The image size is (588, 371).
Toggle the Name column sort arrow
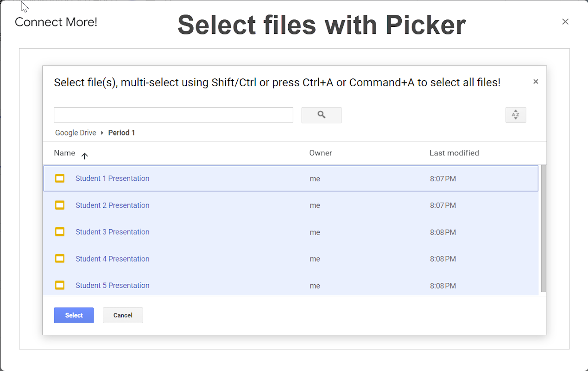[x=84, y=156]
